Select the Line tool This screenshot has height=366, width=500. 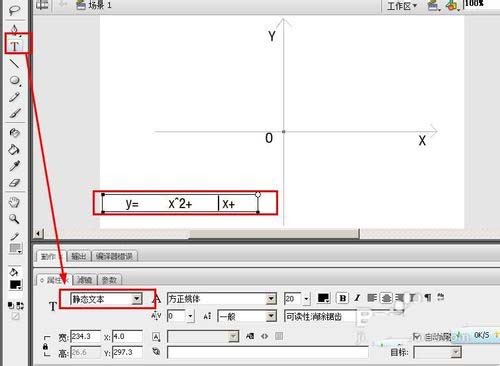point(14,63)
